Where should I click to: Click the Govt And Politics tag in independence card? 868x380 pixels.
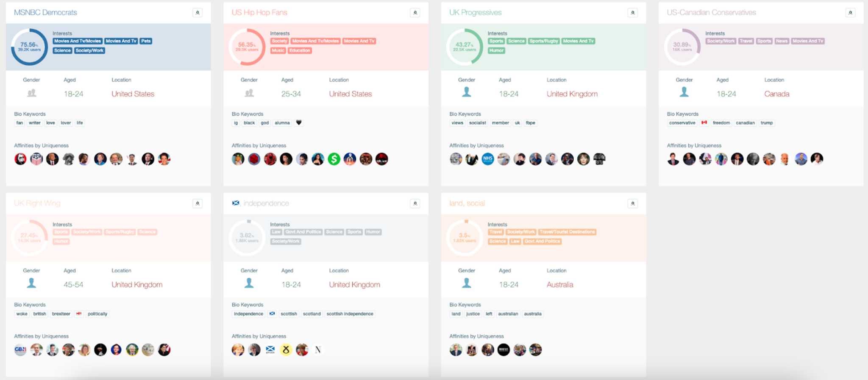(303, 232)
